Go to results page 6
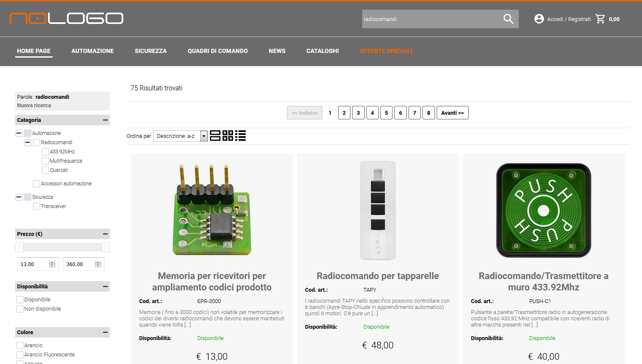The height and width of the screenshot is (364, 642). (401, 113)
